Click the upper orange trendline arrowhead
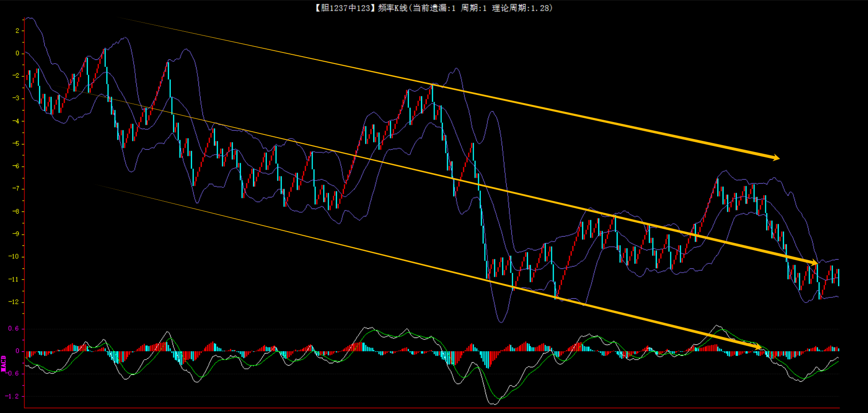The height and width of the screenshot is (413, 868). coord(775,158)
